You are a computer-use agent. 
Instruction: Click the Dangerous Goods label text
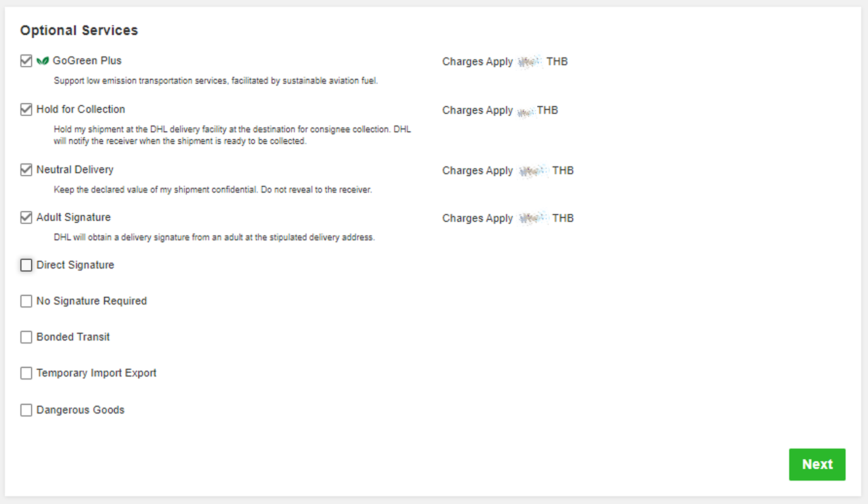coord(80,410)
